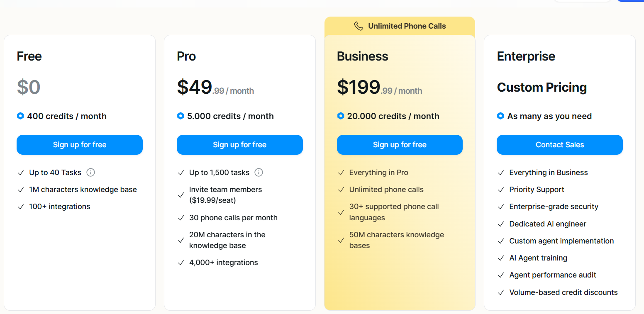Click the checkmark beside Unlimited phone calls
The width and height of the screenshot is (644, 314).
point(341,190)
